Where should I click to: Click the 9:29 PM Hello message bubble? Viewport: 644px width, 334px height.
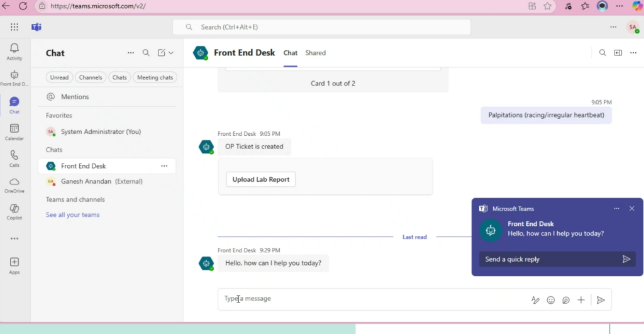tap(273, 263)
